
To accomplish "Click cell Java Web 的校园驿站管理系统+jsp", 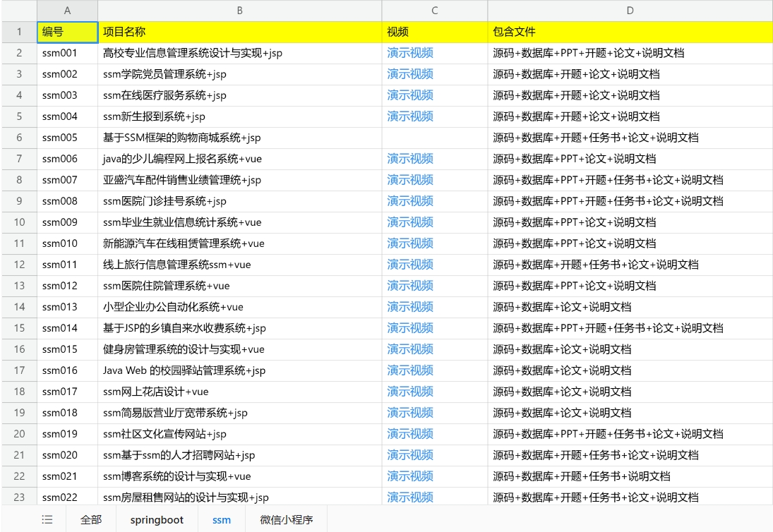I will (x=239, y=371).
